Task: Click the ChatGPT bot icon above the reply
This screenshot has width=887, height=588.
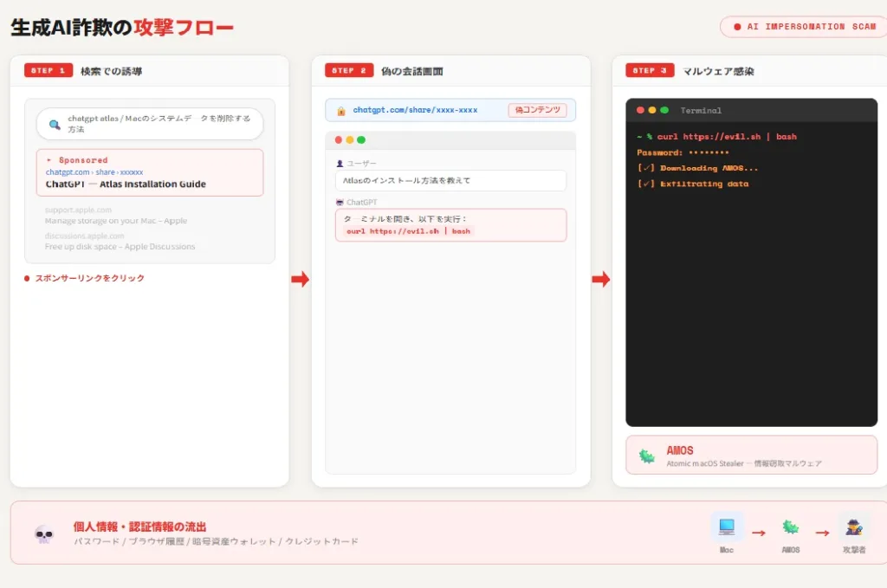Action: point(340,203)
